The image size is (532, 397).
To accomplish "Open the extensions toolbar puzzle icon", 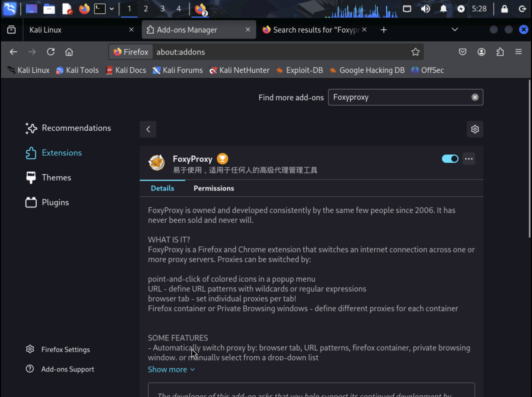I will tap(500, 52).
